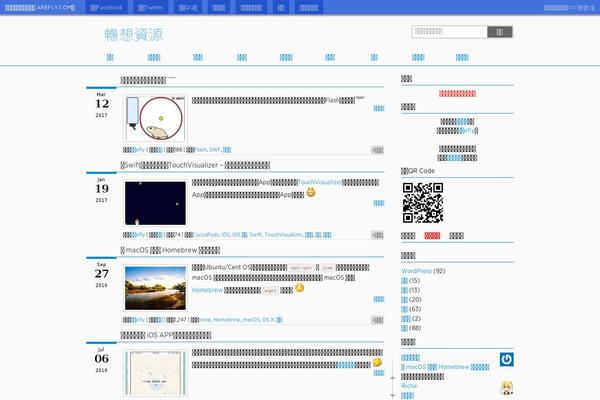Click the smiley emoticon in Homebrew excerpt
Screen dimensions: 600x400
pyautogui.click(x=300, y=287)
